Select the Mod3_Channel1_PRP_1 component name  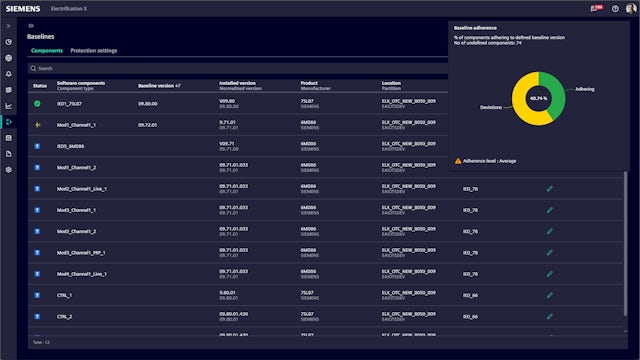tap(81, 253)
